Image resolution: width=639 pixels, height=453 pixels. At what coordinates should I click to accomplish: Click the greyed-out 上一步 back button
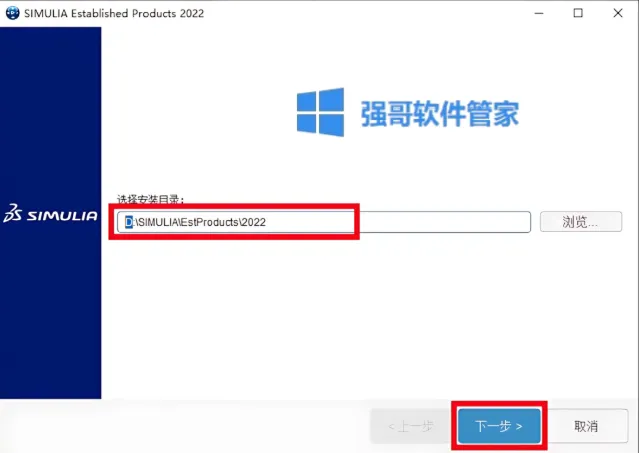(410, 426)
